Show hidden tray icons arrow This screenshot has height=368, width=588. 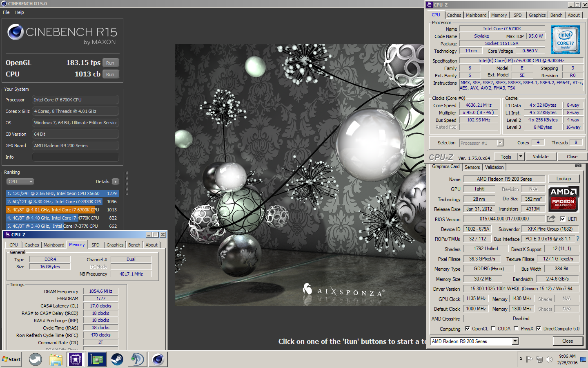[x=521, y=359]
